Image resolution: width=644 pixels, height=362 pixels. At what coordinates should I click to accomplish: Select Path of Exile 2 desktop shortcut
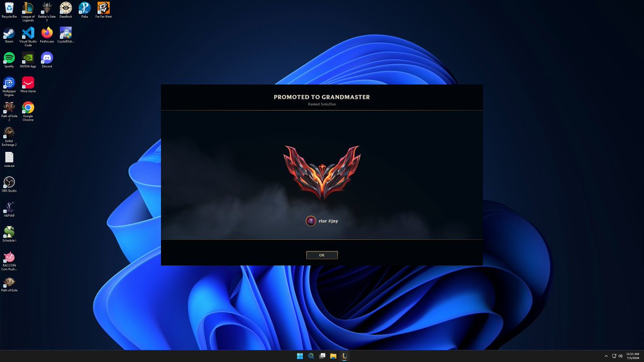(9, 112)
